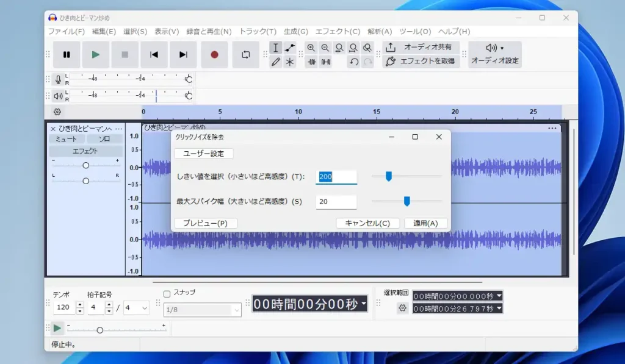Viewport: 625px width, 364px height.
Task: Open the ファイル(F) menu
Action: [66, 32]
